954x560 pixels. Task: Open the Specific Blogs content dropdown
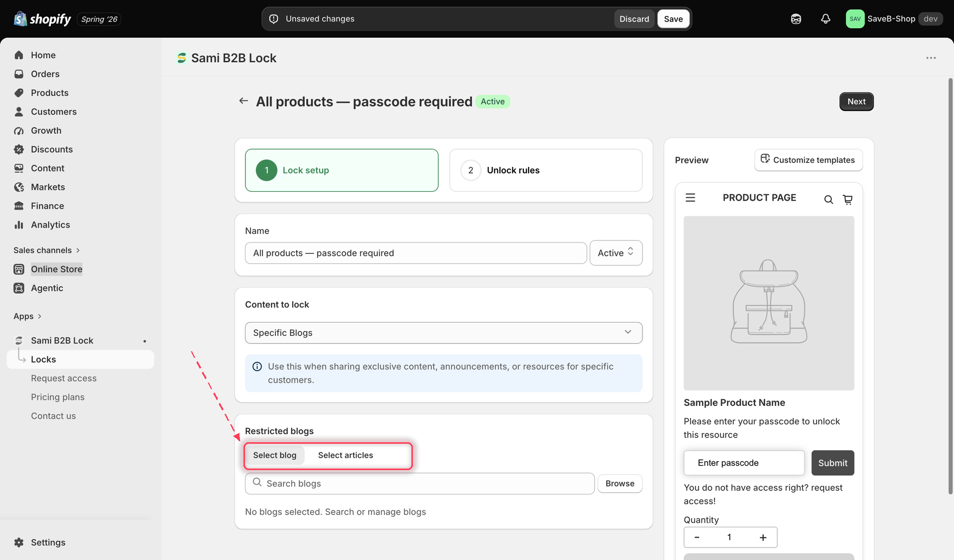click(x=443, y=333)
